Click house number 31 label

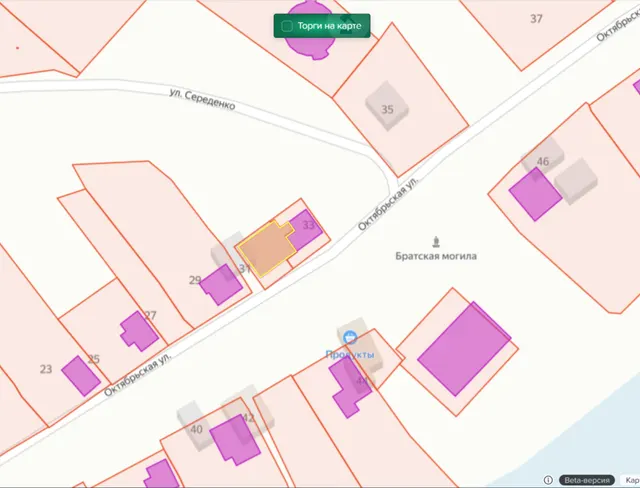[x=245, y=268]
